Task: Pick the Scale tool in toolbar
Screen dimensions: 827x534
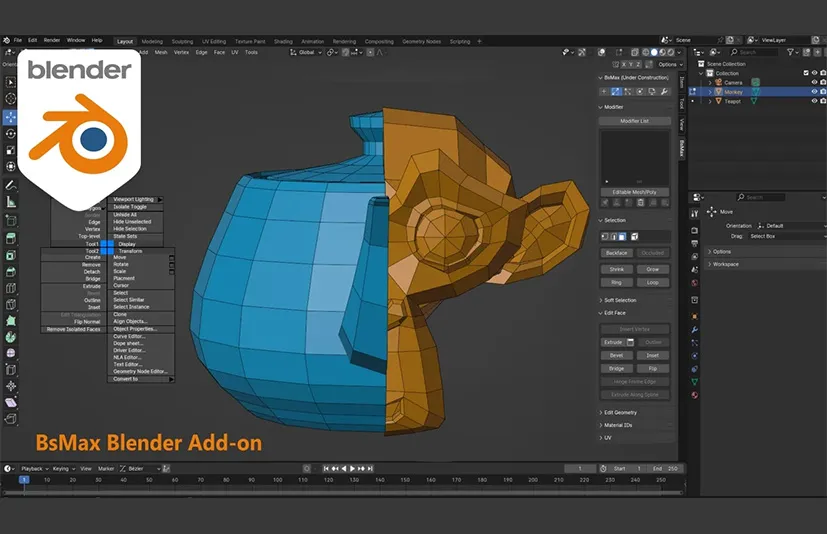Action: [x=10, y=150]
